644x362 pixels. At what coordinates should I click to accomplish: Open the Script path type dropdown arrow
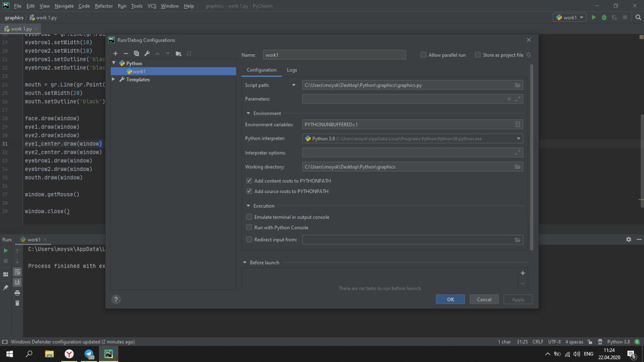(x=294, y=85)
